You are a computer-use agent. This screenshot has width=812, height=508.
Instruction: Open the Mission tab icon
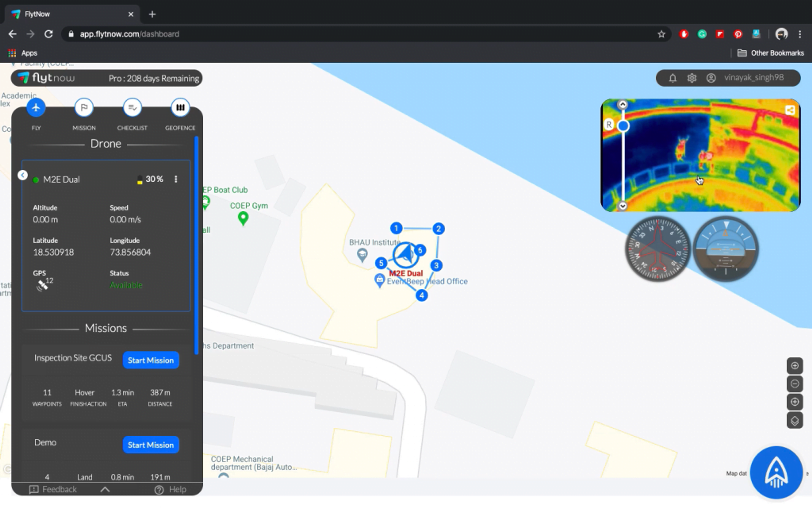tap(84, 108)
